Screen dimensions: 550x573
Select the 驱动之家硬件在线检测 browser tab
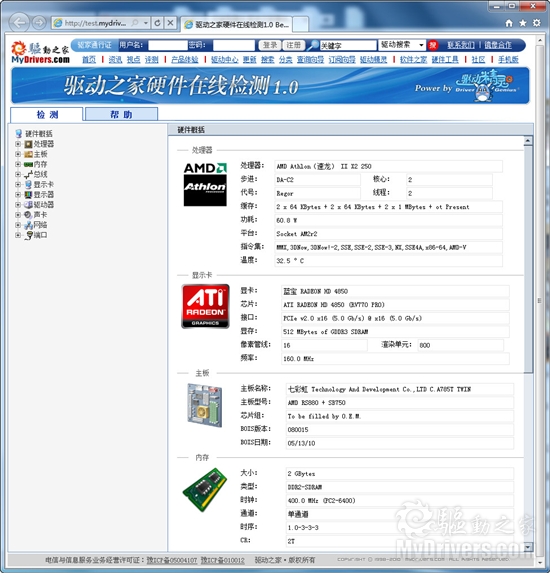click(236, 24)
